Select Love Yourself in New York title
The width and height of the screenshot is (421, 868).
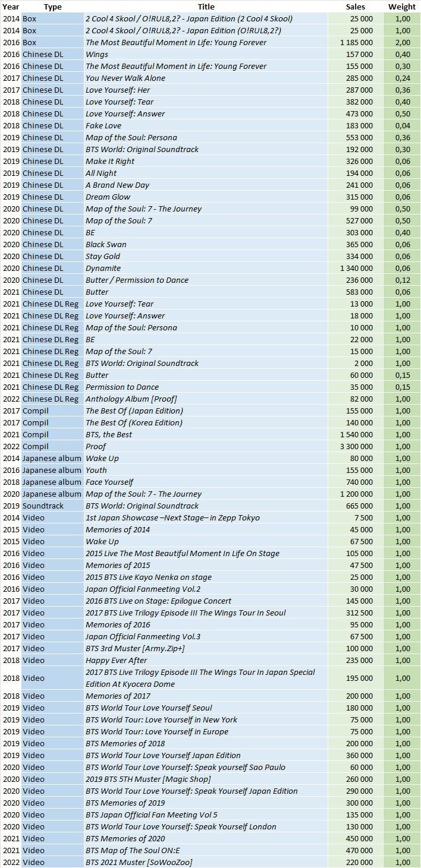coord(161,719)
